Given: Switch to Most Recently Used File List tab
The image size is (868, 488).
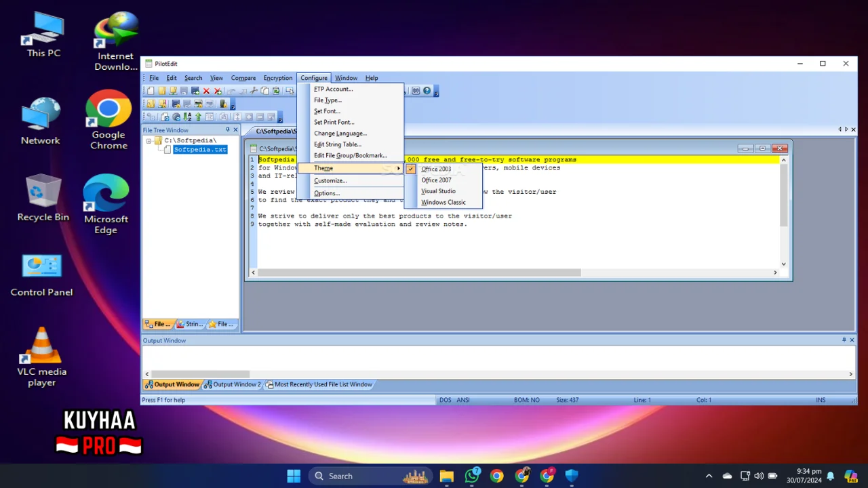Looking at the screenshot, I should 319,384.
